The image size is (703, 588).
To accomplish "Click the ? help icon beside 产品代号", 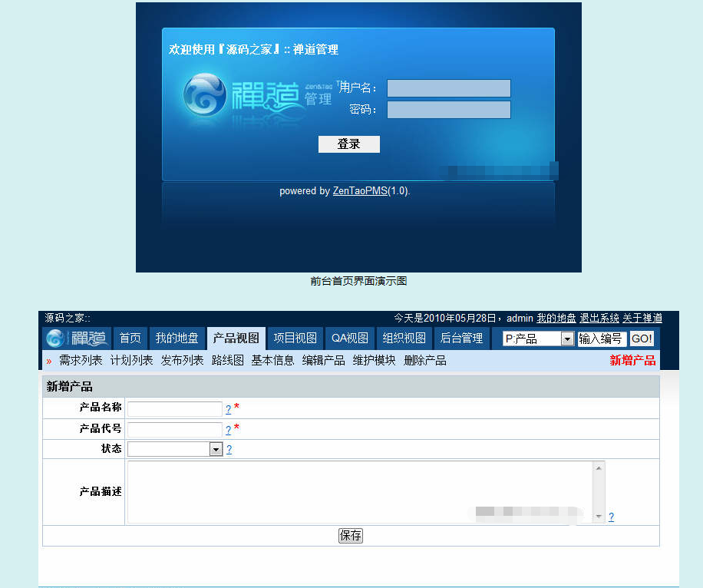I will (x=227, y=429).
